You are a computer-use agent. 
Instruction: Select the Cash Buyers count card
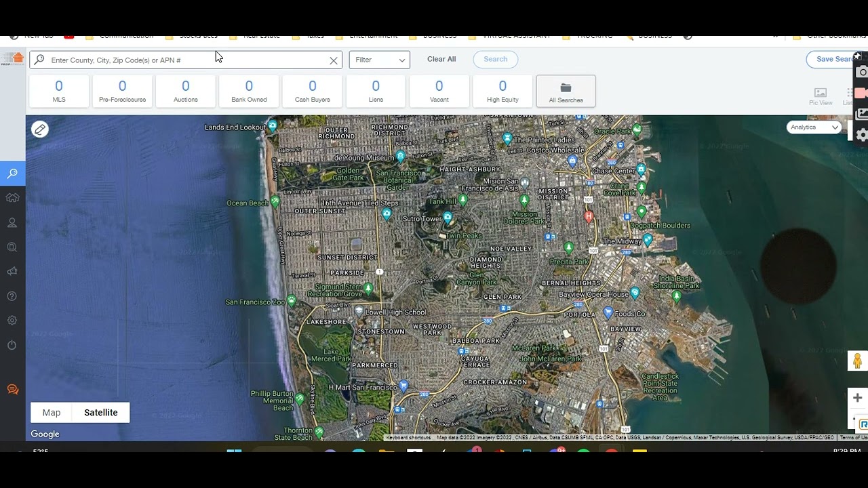pyautogui.click(x=313, y=91)
